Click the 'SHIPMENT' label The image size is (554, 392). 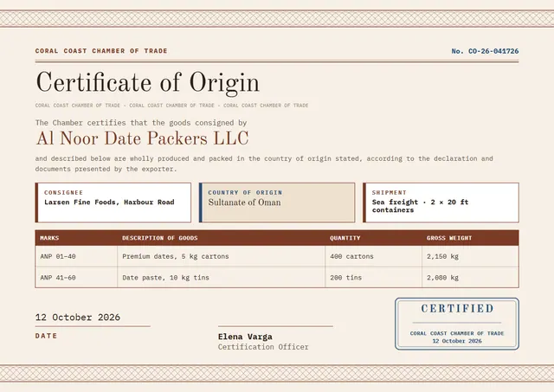389,192
